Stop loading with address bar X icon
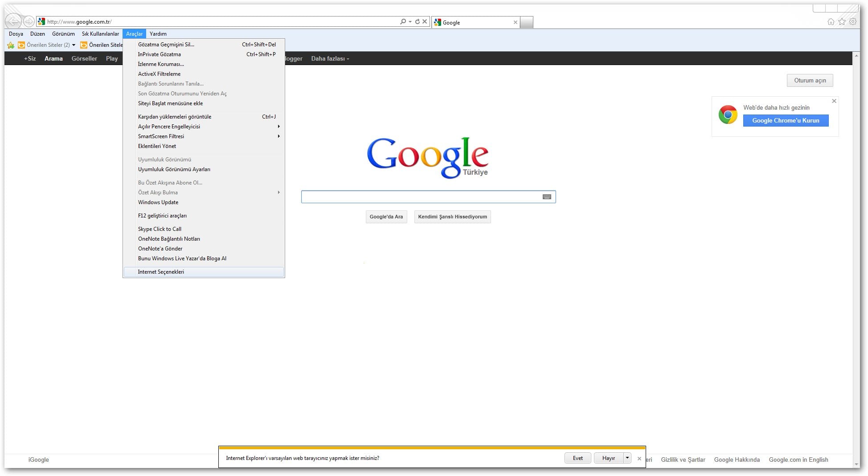The width and height of the screenshot is (868, 476). [425, 21]
